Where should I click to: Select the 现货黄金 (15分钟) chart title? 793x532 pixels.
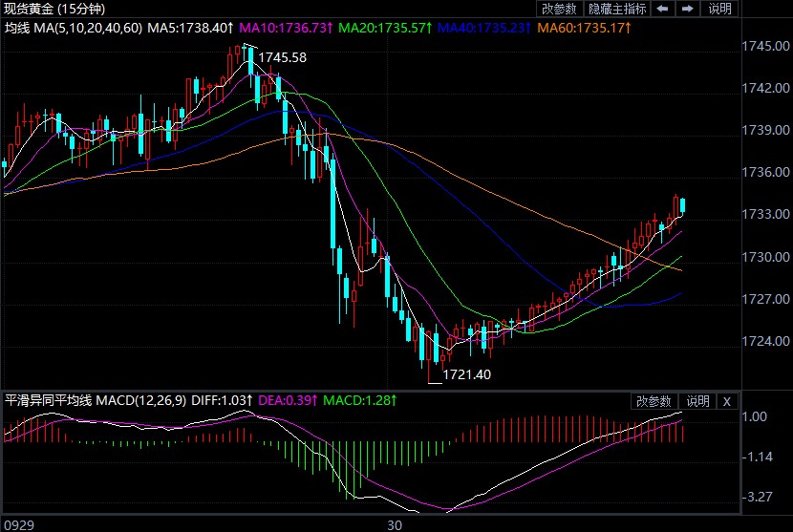pos(54,9)
